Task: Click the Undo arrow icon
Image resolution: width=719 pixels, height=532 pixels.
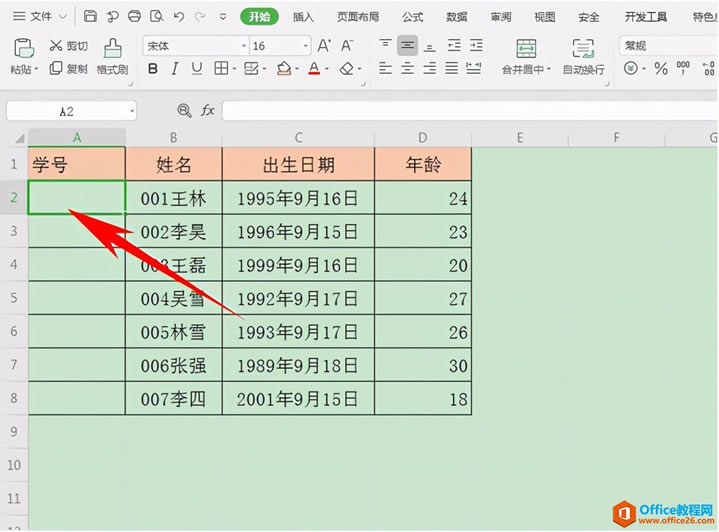Action: click(179, 17)
